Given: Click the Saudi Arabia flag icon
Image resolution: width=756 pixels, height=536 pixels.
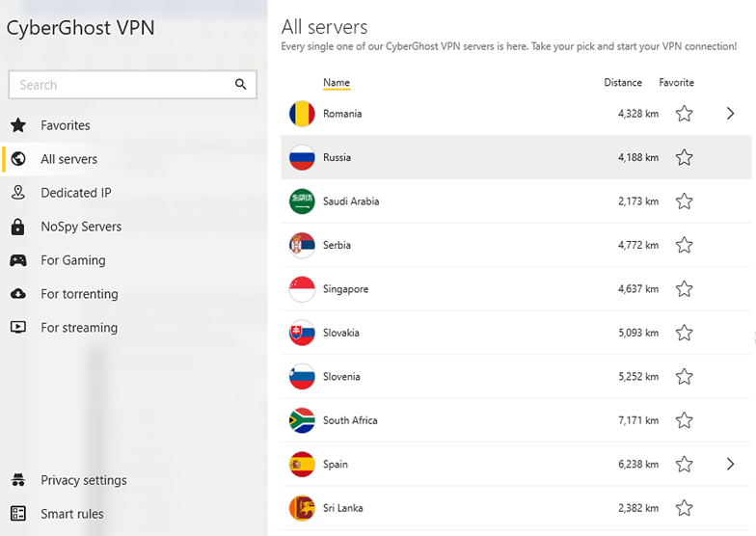Looking at the screenshot, I should (302, 201).
